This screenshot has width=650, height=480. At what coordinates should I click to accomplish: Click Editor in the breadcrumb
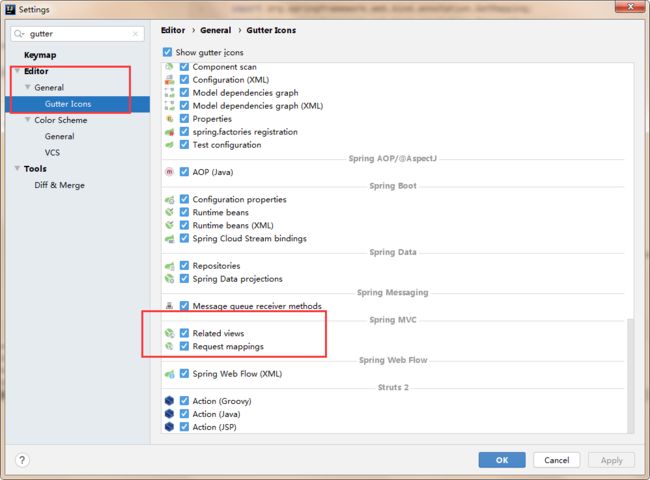[173, 30]
